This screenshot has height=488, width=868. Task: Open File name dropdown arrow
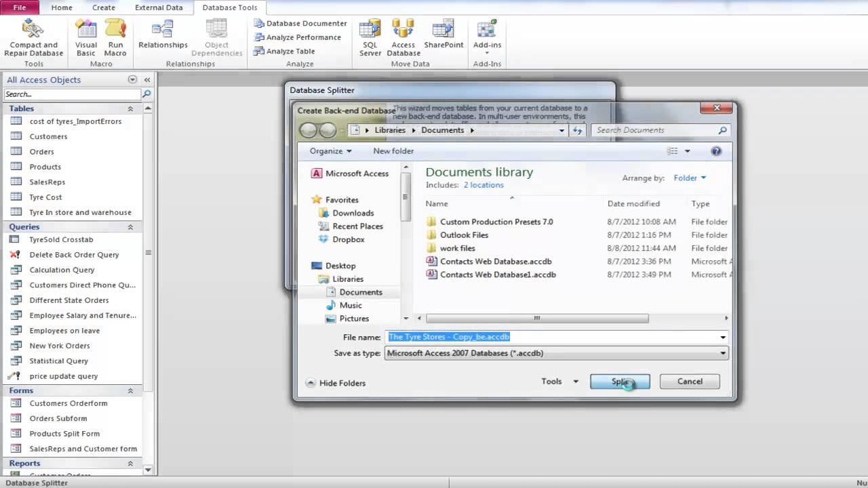[723, 337]
